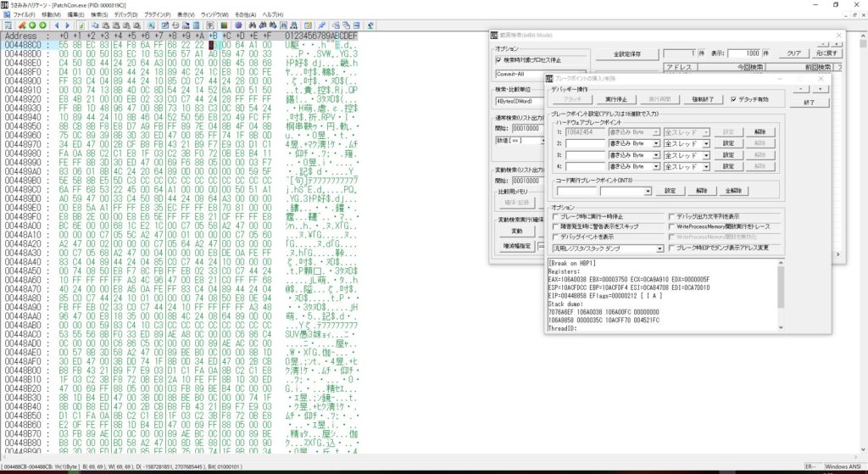Open the 検索(S) menu
Image resolution: width=868 pixels, height=474 pixels.
pos(99,14)
